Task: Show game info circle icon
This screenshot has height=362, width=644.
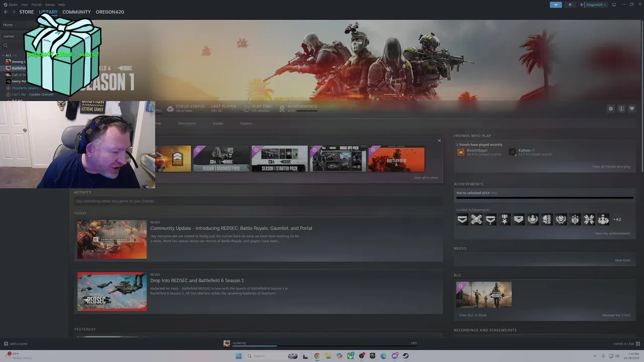Action: tap(621, 109)
